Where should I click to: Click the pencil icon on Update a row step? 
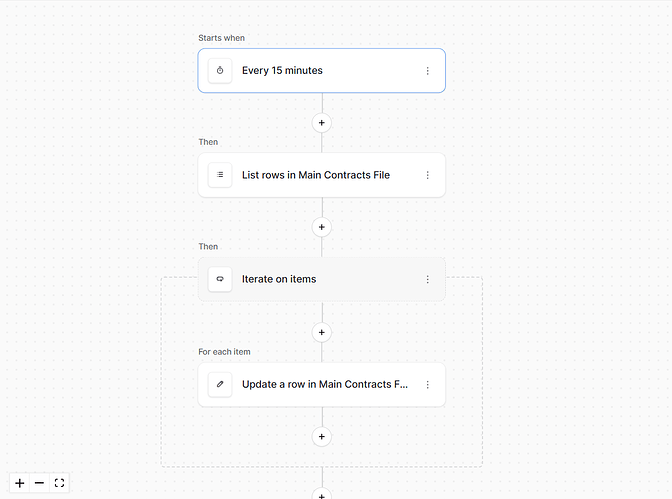pos(220,384)
